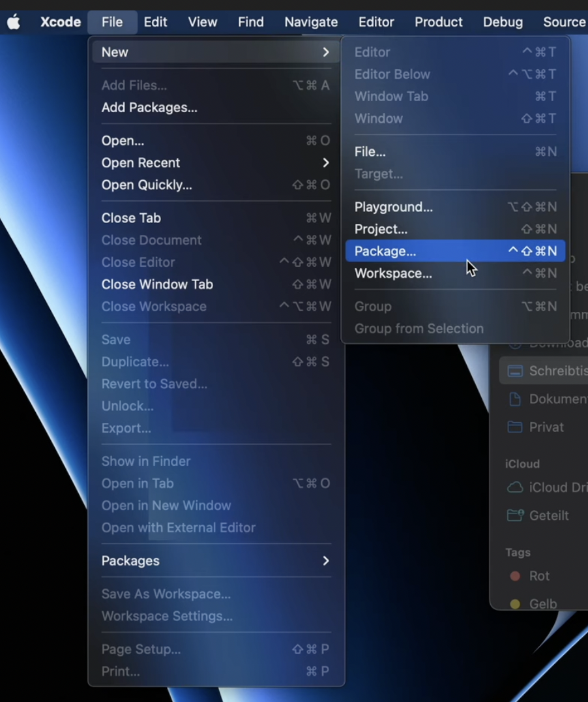This screenshot has height=702, width=588.
Task: Click the Dokumente document icon
Action: coord(515,399)
